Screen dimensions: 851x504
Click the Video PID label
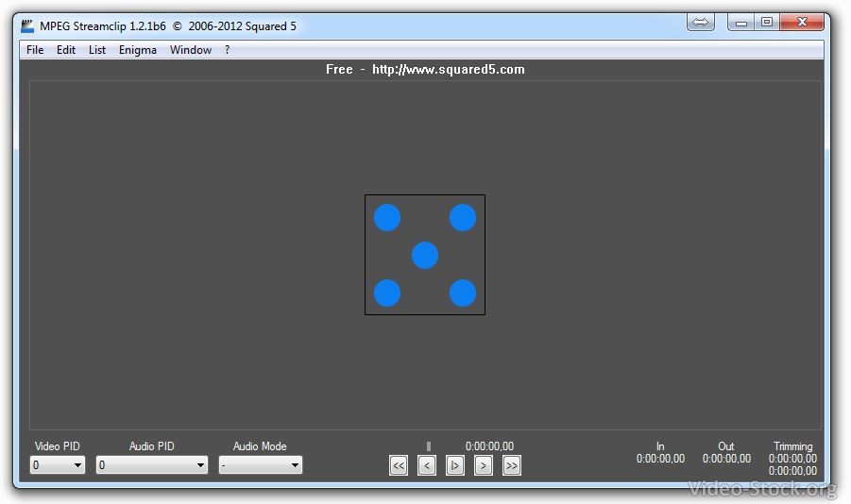pos(57,445)
